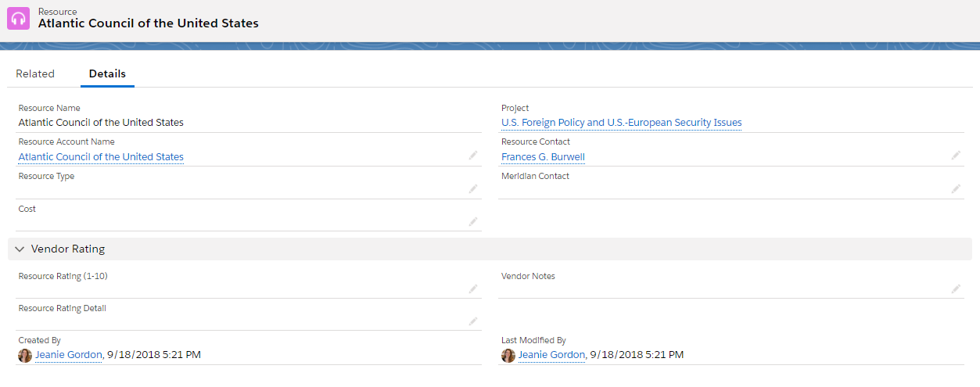Click the Vendor Notes label
This screenshot has width=980, height=387.
529,277
